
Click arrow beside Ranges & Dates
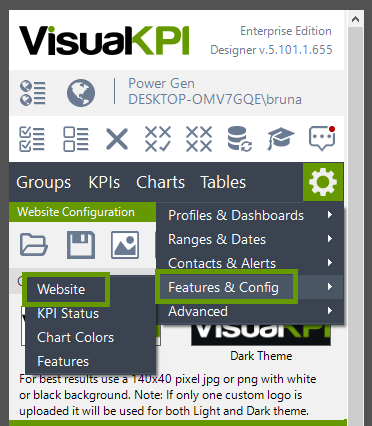click(330, 239)
